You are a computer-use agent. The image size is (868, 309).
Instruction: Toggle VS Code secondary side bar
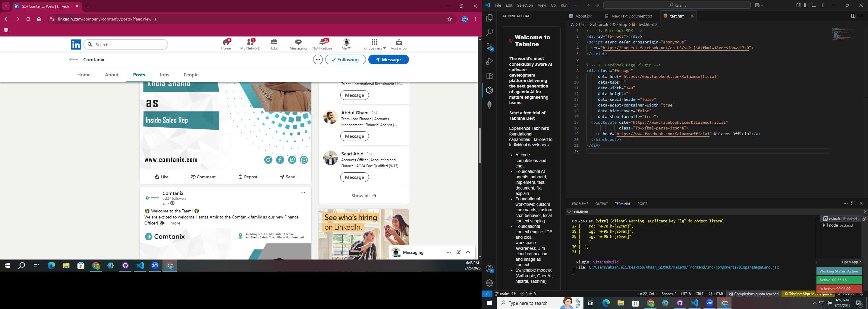pyautogui.click(x=822, y=5)
